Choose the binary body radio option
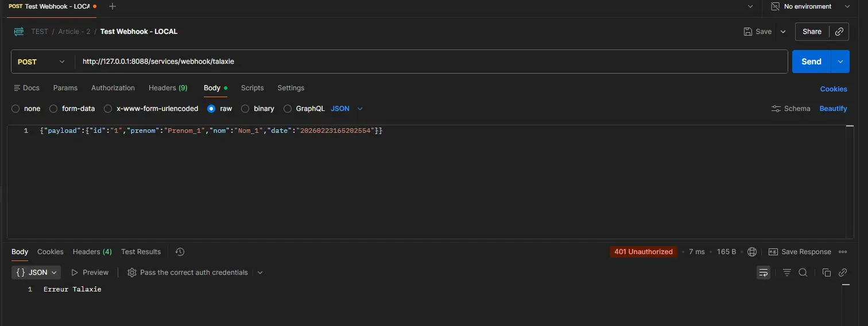This screenshot has height=326, width=868. pos(245,109)
